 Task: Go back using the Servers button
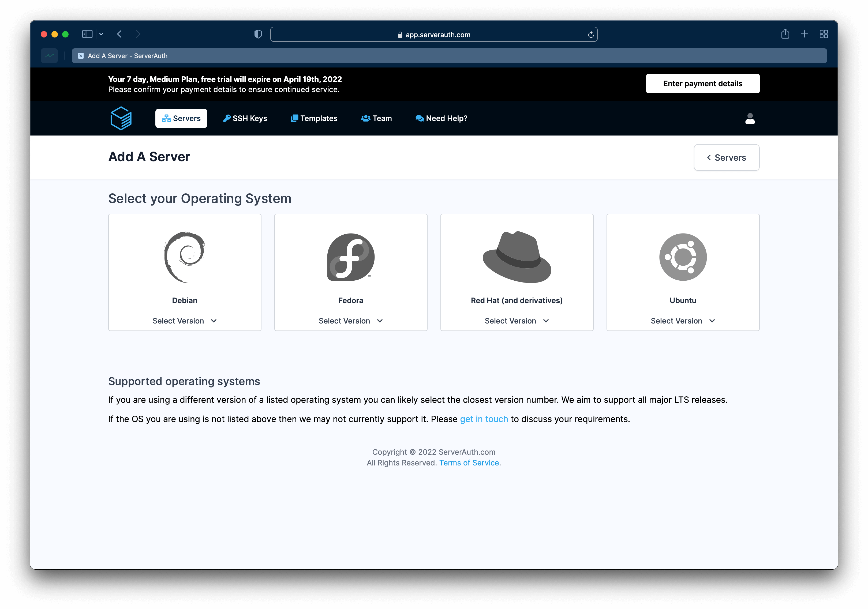click(726, 158)
